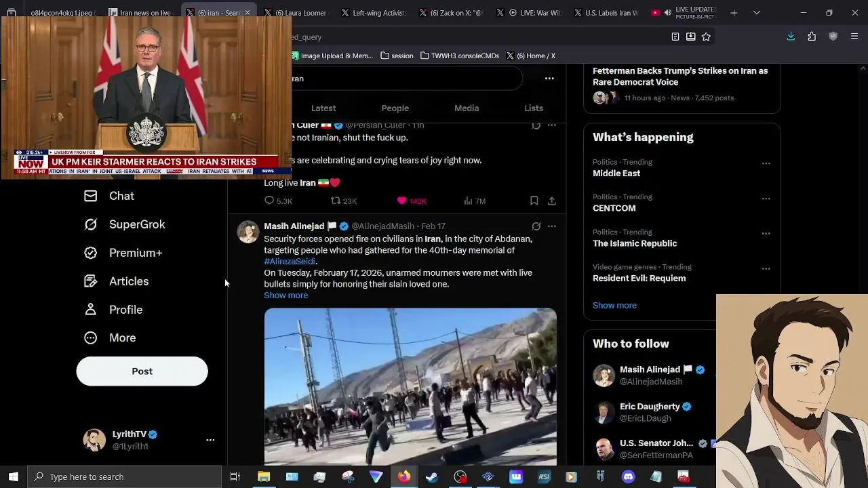The height and width of the screenshot is (488, 868).
Task: Share the Long live Iran post
Action: (552, 201)
